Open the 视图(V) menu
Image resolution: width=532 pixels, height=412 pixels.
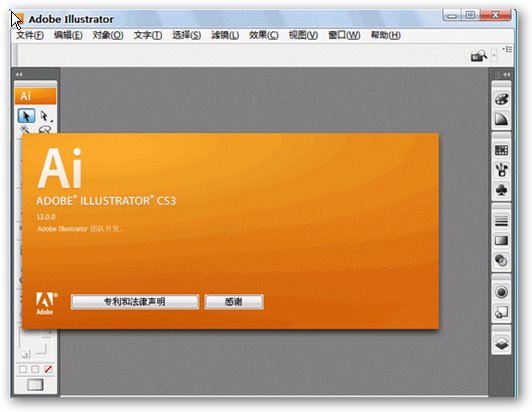tap(303, 35)
